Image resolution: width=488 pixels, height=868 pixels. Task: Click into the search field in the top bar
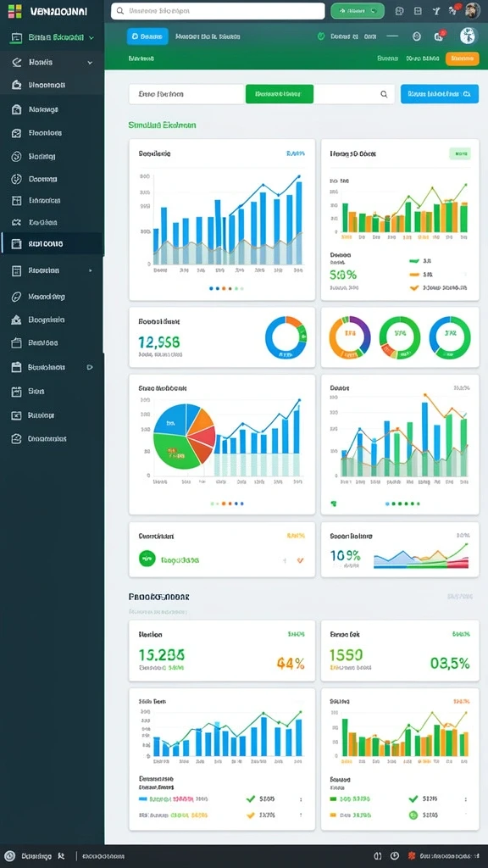[218, 11]
